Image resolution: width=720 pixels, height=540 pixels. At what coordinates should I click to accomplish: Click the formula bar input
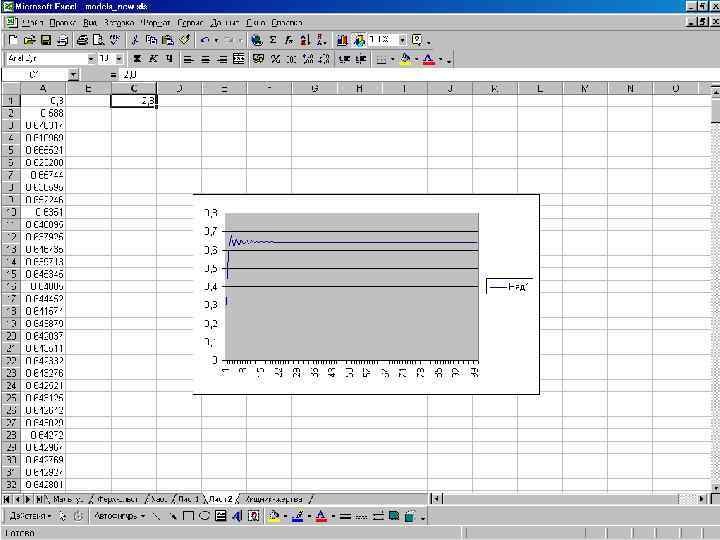pyautogui.click(x=418, y=75)
